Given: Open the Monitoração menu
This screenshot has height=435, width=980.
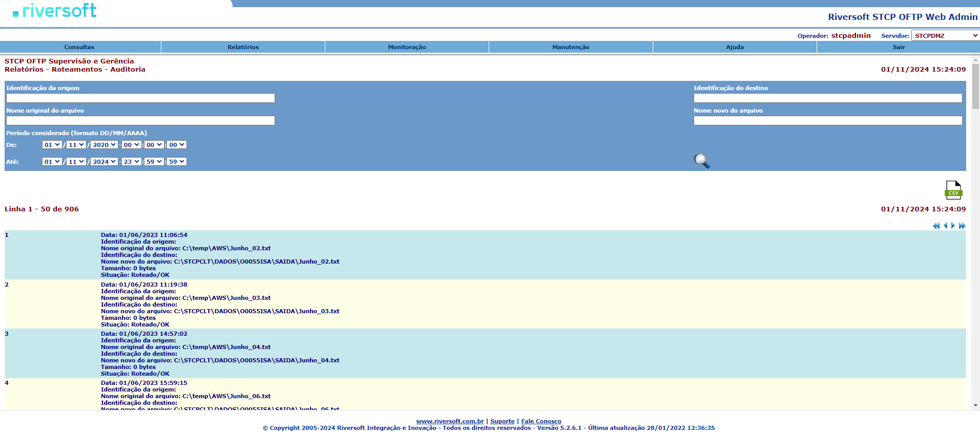Looking at the screenshot, I should pos(407,47).
